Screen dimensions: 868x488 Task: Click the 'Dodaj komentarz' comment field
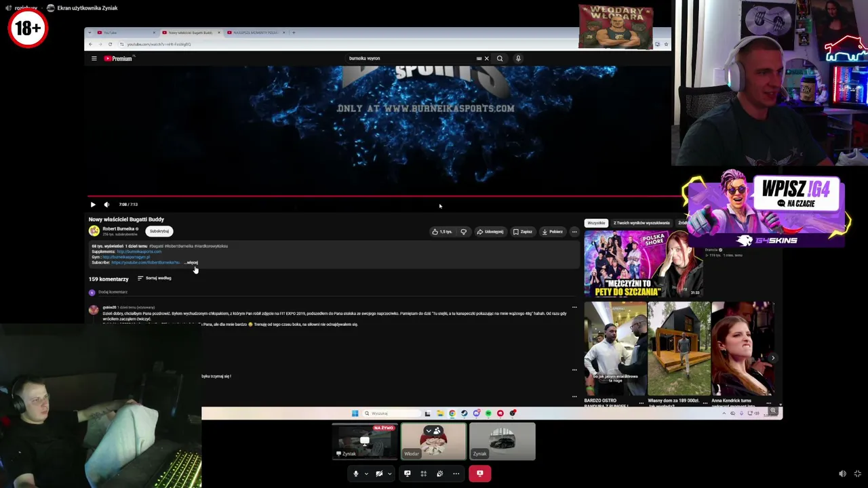pyautogui.click(x=113, y=292)
